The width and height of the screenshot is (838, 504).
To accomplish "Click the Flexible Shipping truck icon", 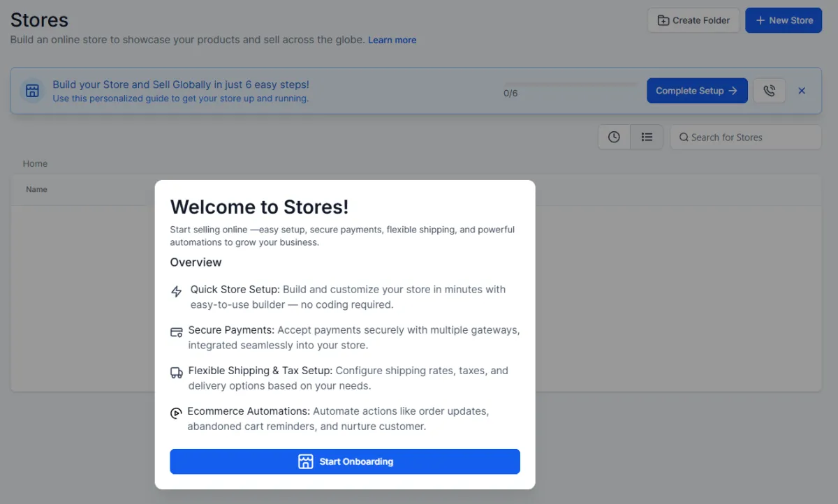I will point(177,373).
